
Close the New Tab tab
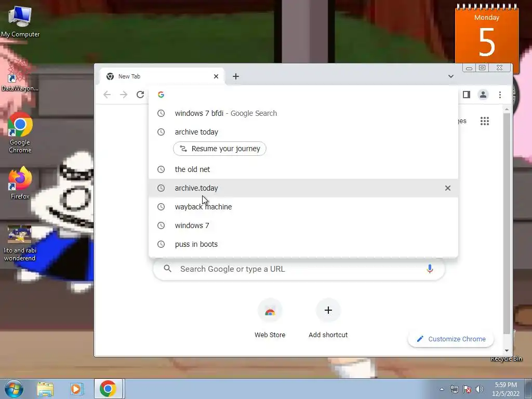point(216,76)
